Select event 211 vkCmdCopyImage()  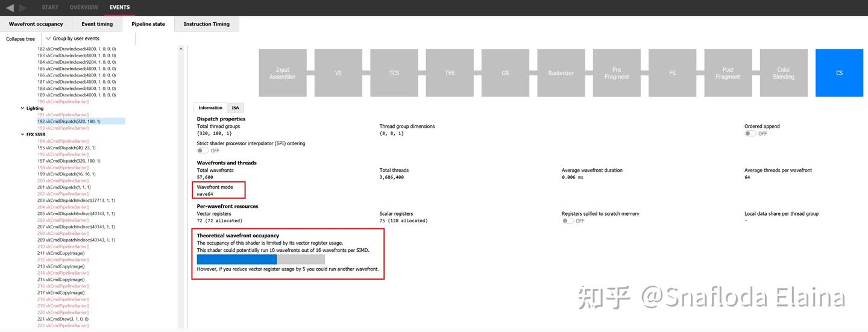(61, 253)
